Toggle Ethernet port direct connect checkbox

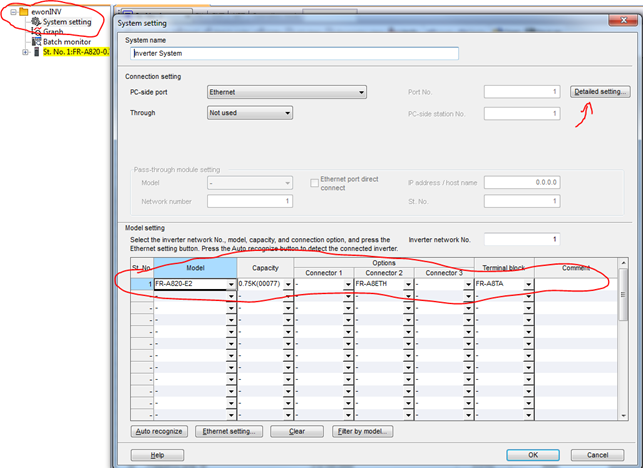pos(315,183)
